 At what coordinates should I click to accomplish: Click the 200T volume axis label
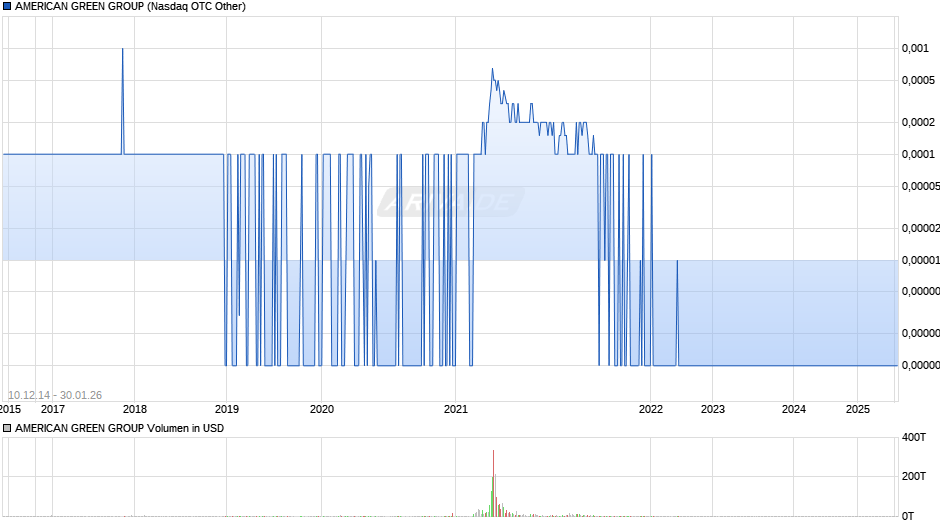point(914,476)
